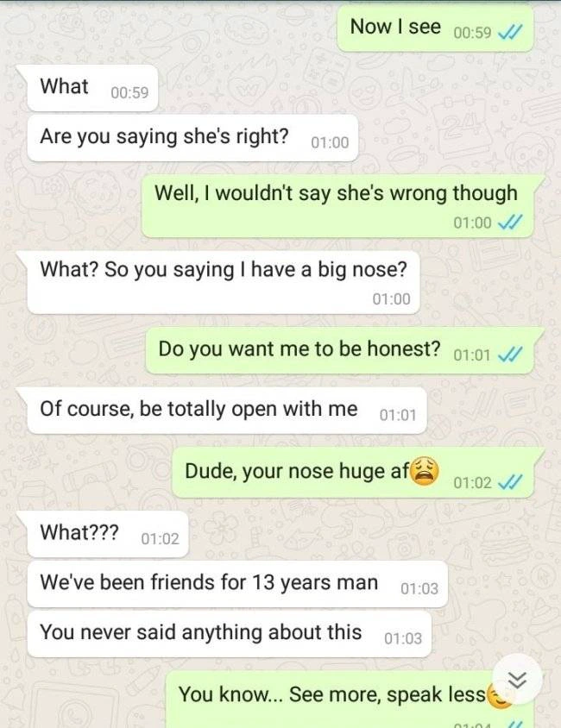The image size is (561, 728).
Task: Click blue ticks on 'she's wrong though' message
Action: click(x=509, y=223)
